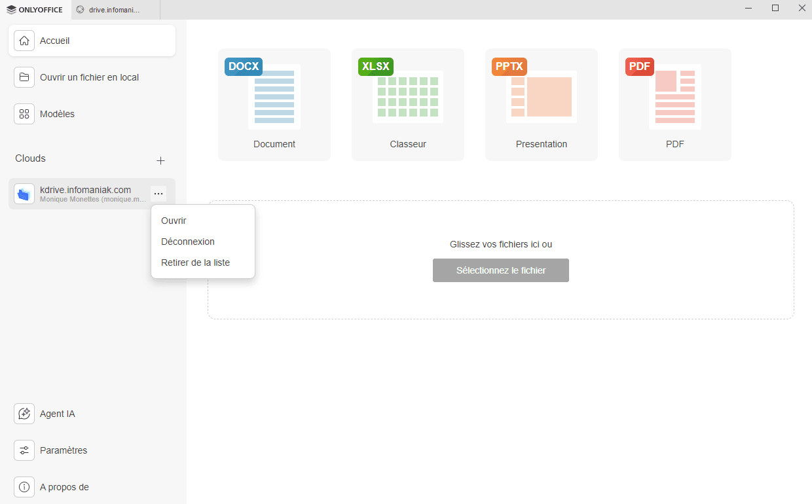Open local file folder icon
This screenshot has width=812, height=504.
click(24, 77)
